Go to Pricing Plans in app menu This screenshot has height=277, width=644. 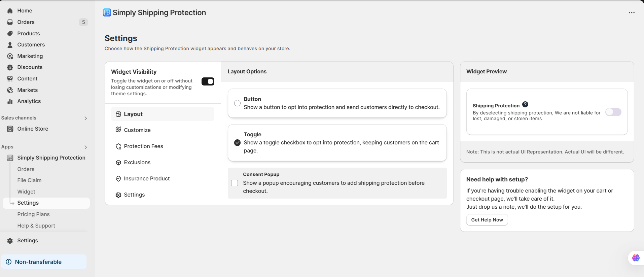[33, 214]
